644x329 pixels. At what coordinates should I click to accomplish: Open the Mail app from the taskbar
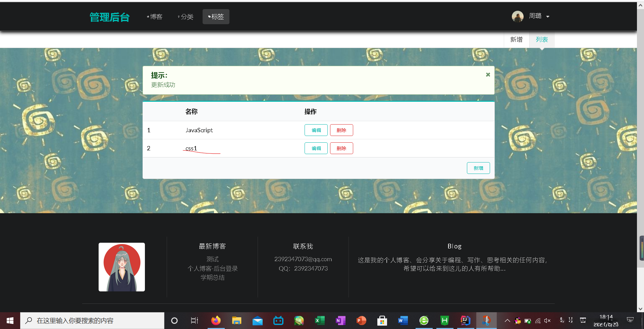257,320
